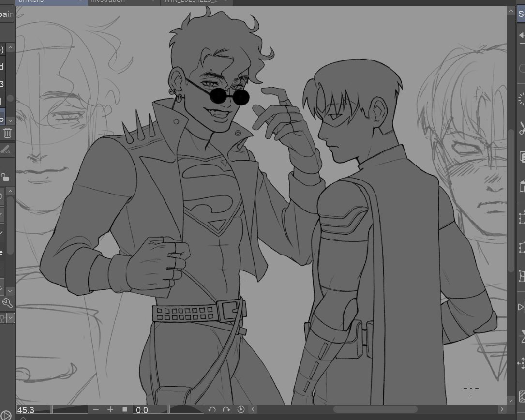Rotate the canvas left
Viewport: 525px width, 420px height.
(x=211, y=409)
